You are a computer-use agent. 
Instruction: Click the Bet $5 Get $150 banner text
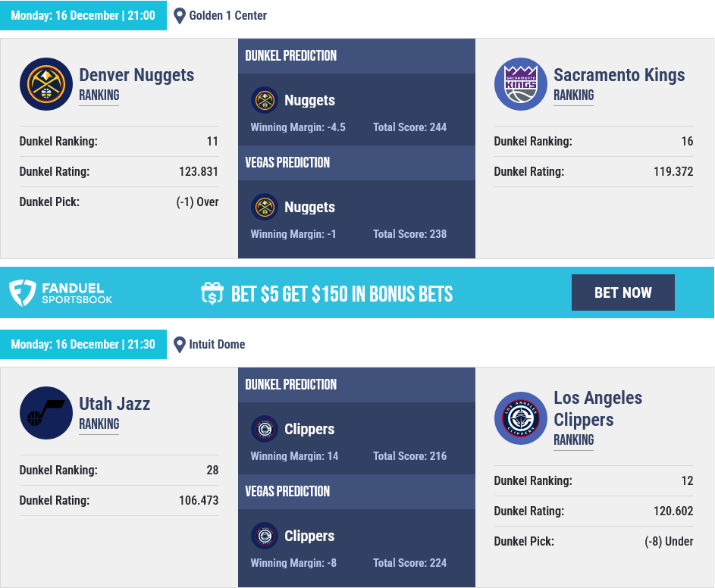tap(342, 294)
